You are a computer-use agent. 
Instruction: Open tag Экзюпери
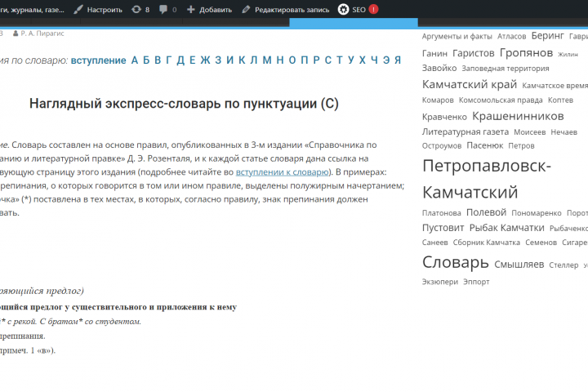[440, 282]
